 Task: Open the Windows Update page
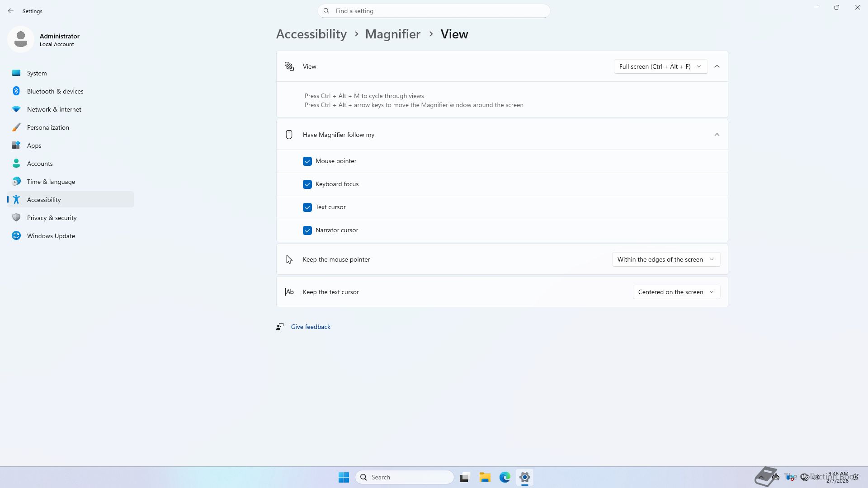coord(51,236)
